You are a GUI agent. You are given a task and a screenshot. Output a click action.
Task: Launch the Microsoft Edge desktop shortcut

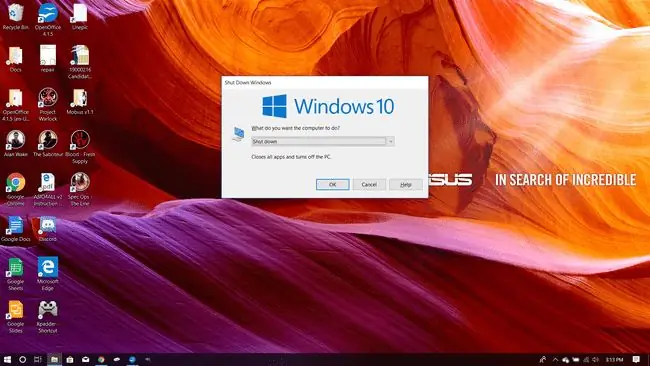coord(48,274)
